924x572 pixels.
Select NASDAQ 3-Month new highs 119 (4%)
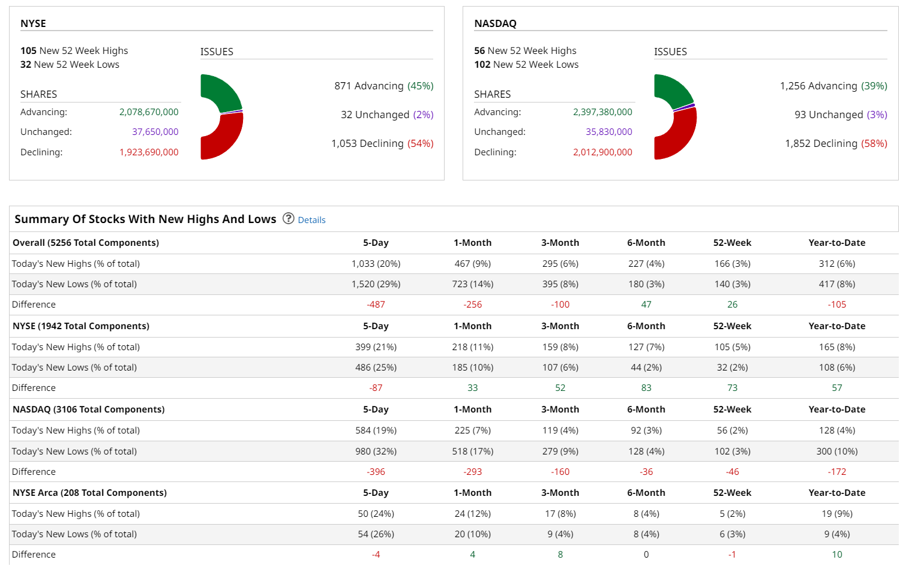click(x=560, y=430)
